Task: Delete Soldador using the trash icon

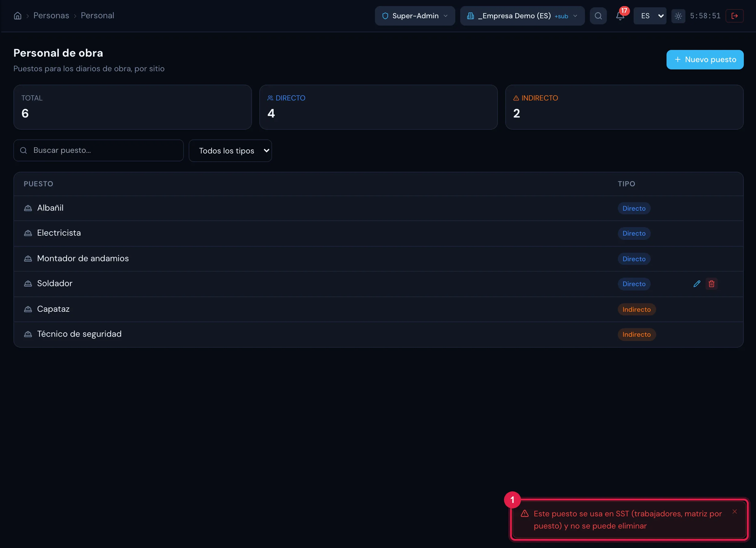Action: tap(711, 284)
